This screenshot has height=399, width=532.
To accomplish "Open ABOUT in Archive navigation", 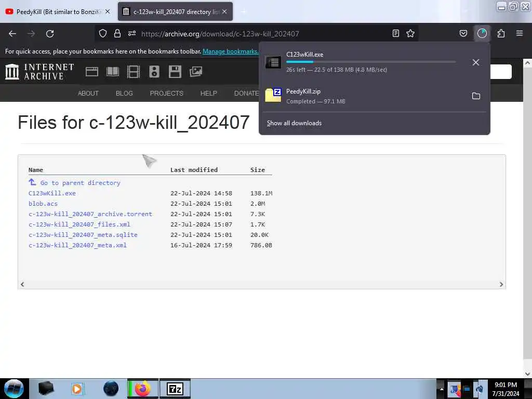I will point(88,94).
